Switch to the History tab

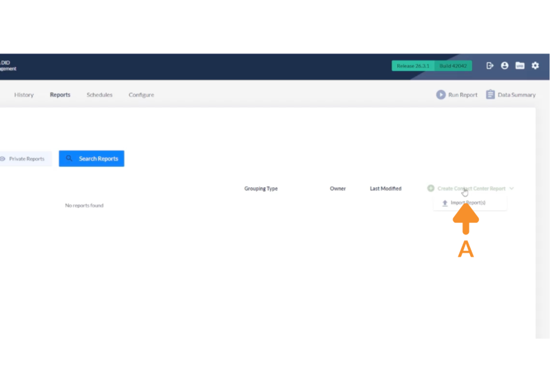click(x=24, y=95)
